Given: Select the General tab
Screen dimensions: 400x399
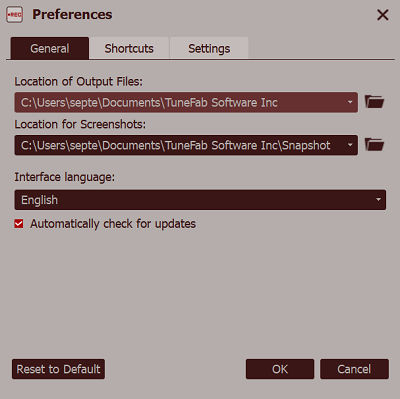Looking at the screenshot, I should (x=50, y=49).
